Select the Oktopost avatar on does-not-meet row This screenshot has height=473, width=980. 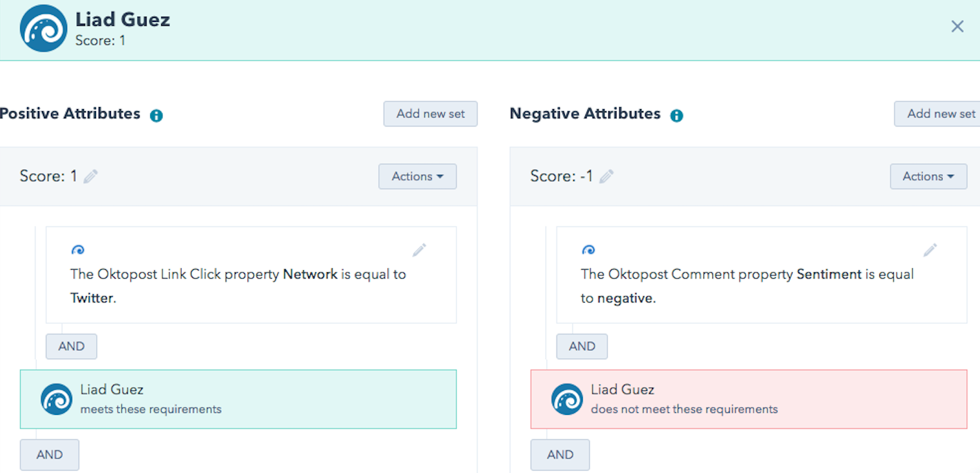point(567,399)
